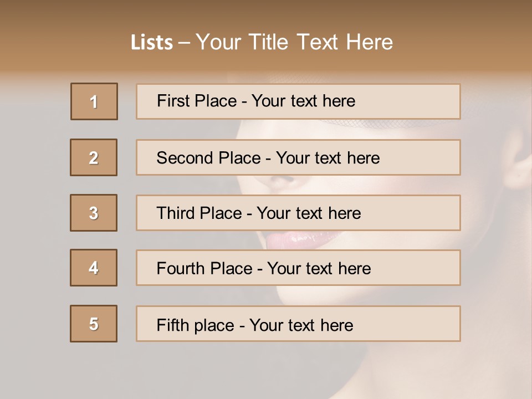Click the bold word Lists in title

pyautogui.click(x=152, y=43)
